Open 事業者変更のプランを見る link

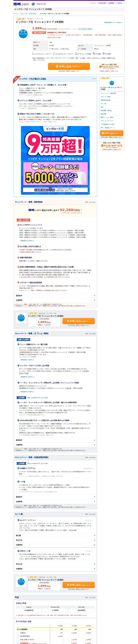[x=113, y=23]
